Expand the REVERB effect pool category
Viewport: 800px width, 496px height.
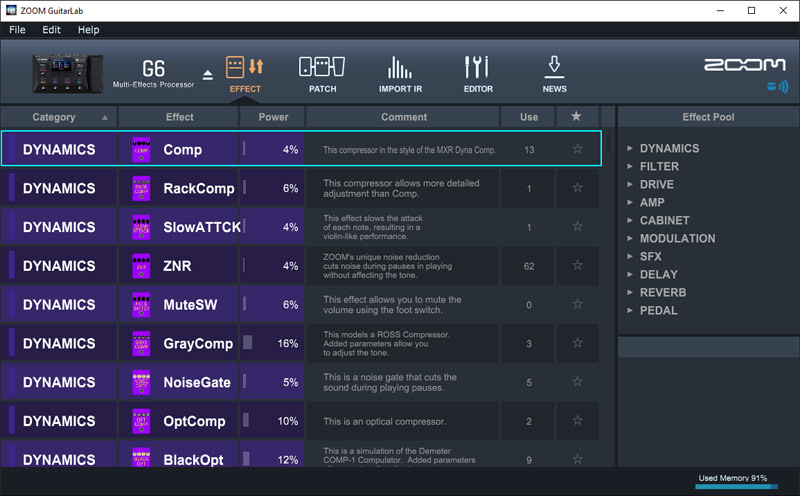click(x=662, y=292)
